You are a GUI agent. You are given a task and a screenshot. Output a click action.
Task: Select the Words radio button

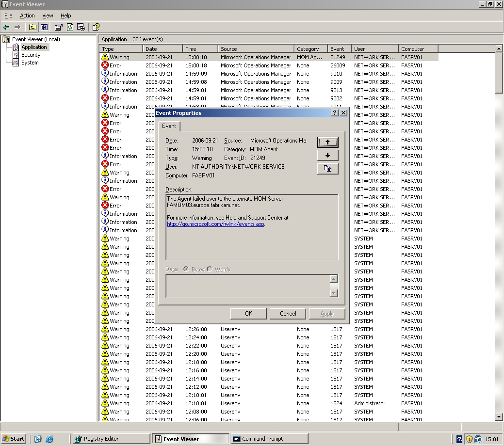point(210,269)
